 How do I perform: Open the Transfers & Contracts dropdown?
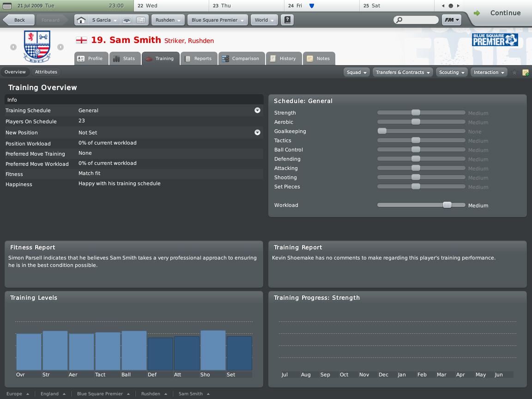(403, 73)
